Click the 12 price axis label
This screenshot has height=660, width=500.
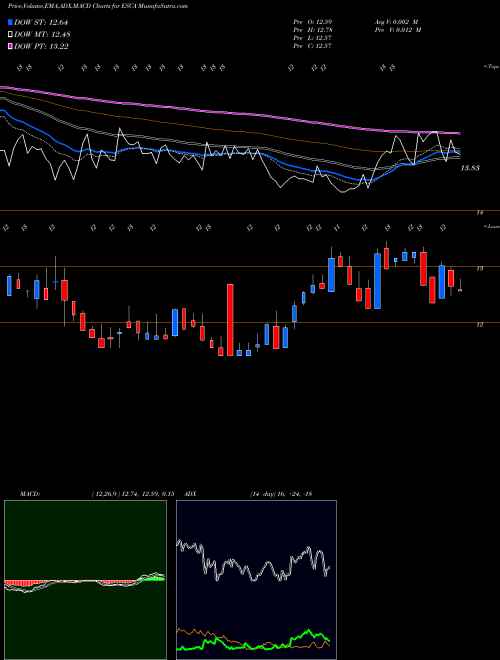479,325
